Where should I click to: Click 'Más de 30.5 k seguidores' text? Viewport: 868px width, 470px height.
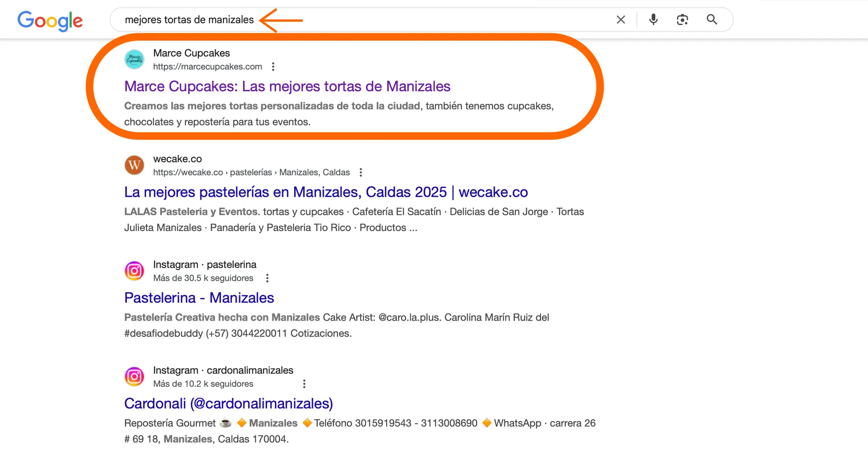point(203,278)
